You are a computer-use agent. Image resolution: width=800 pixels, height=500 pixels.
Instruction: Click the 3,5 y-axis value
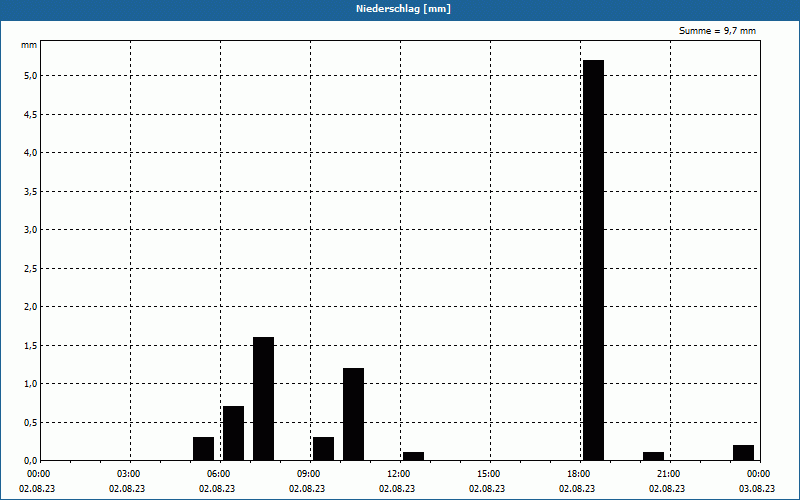click(x=30, y=191)
